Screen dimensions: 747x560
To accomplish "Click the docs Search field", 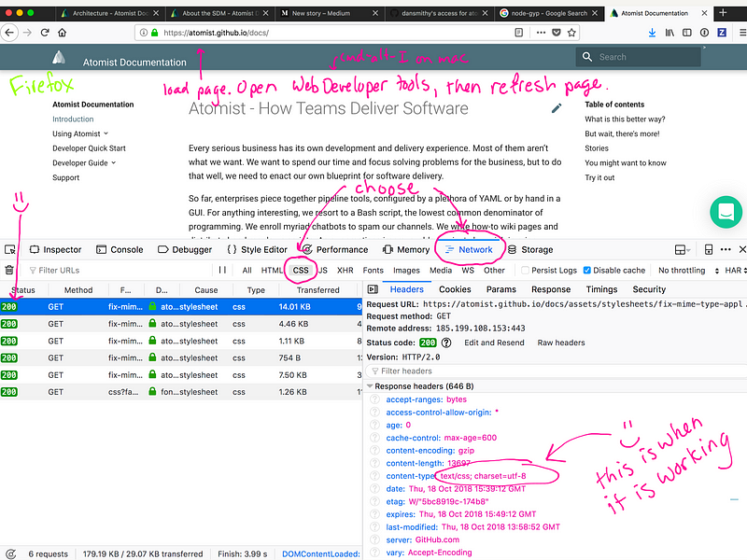I will point(639,57).
